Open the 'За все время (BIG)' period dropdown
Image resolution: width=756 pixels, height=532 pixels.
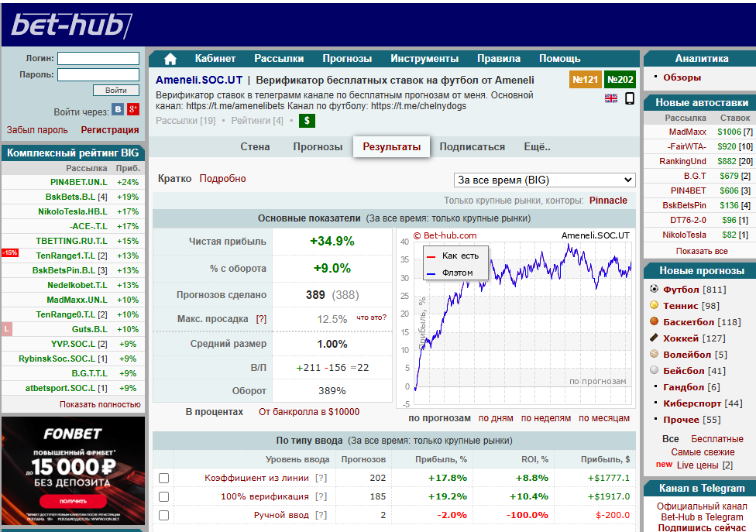[x=545, y=180]
